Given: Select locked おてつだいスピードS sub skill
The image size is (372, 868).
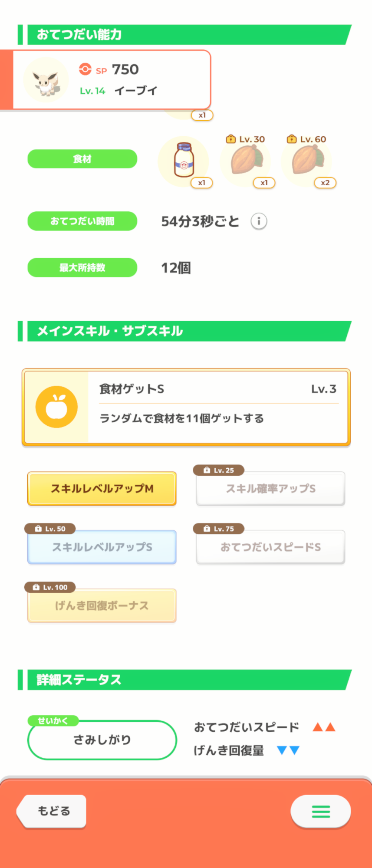Looking at the screenshot, I should coord(270,547).
